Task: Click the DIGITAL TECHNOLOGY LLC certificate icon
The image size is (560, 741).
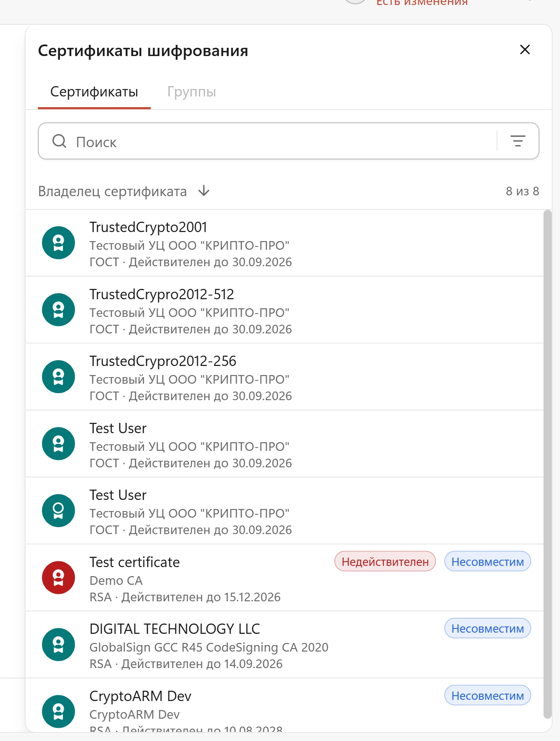Action: tap(58, 645)
